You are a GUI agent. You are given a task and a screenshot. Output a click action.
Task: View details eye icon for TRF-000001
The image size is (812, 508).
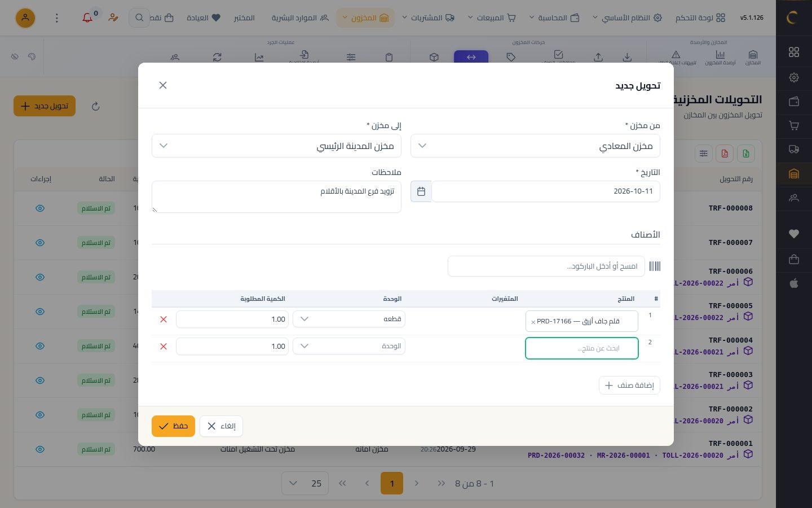(40, 449)
